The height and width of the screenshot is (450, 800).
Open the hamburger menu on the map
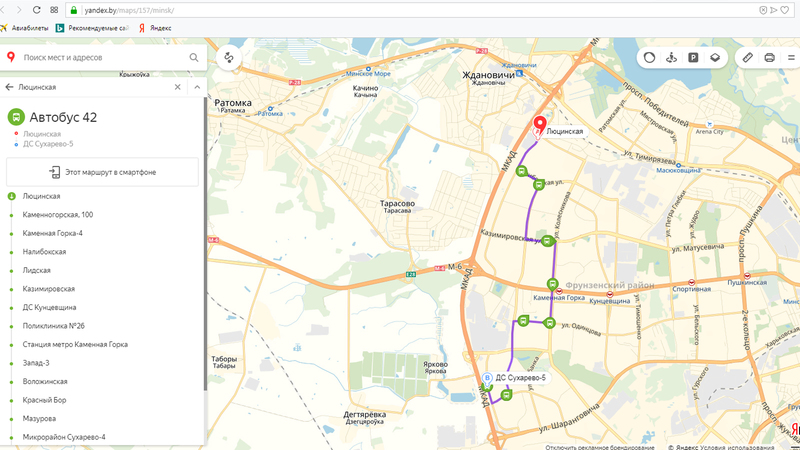pyautogui.click(x=791, y=58)
